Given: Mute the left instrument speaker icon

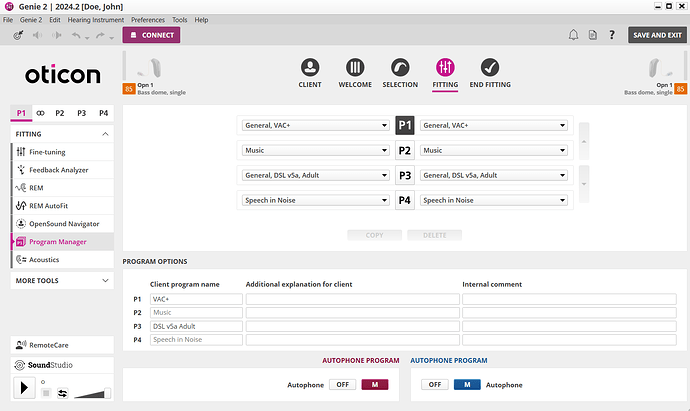Looking at the screenshot, I should tap(37, 35).
